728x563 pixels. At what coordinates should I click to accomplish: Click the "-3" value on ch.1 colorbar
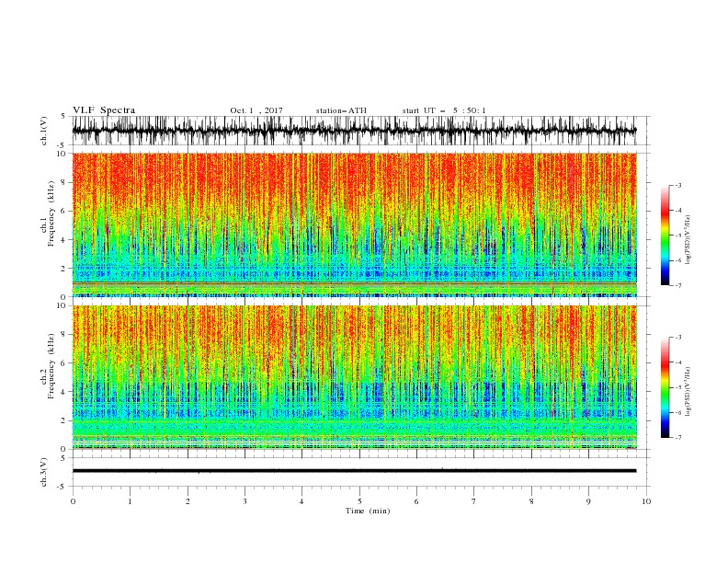(678, 185)
